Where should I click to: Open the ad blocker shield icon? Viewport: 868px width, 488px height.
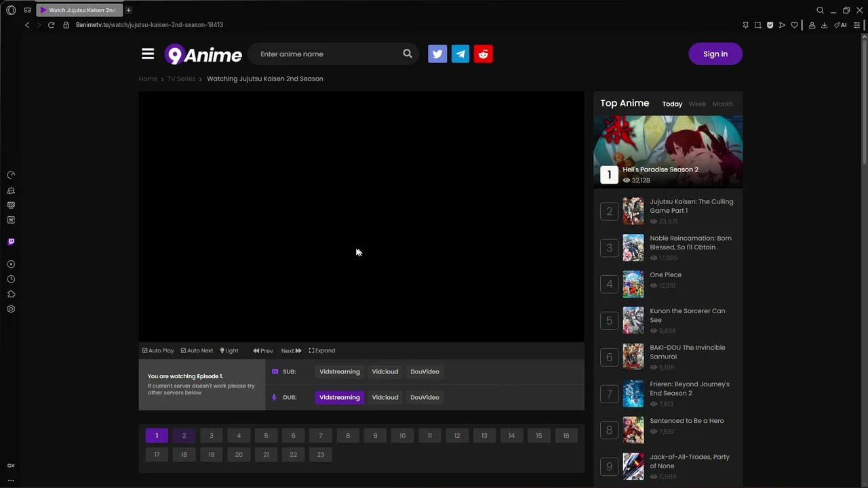pos(770,25)
